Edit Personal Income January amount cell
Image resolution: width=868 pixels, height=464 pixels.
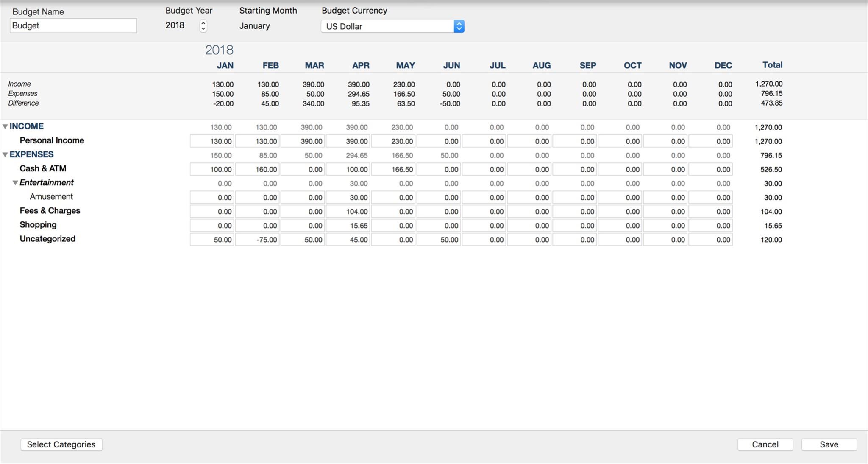tap(212, 141)
